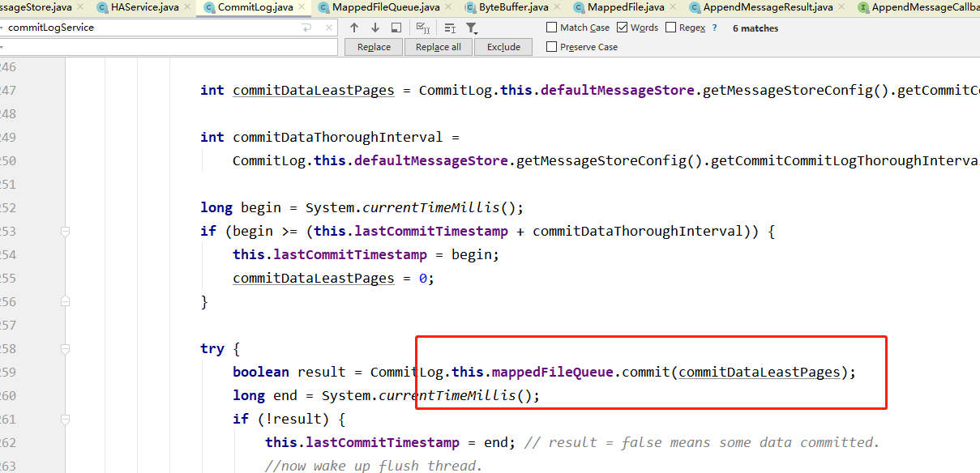980x473 pixels.
Task: Toggle select all occurrences icon
Action: point(423,28)
